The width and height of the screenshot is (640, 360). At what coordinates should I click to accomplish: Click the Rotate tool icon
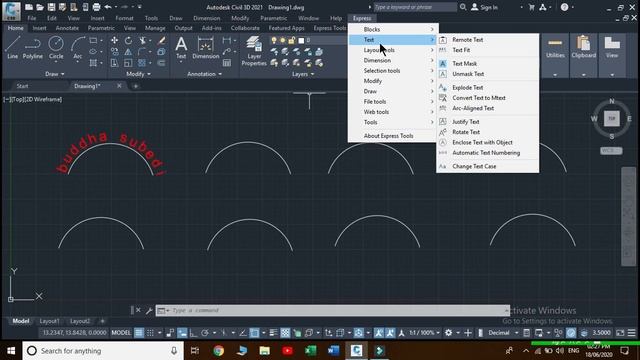128,40
